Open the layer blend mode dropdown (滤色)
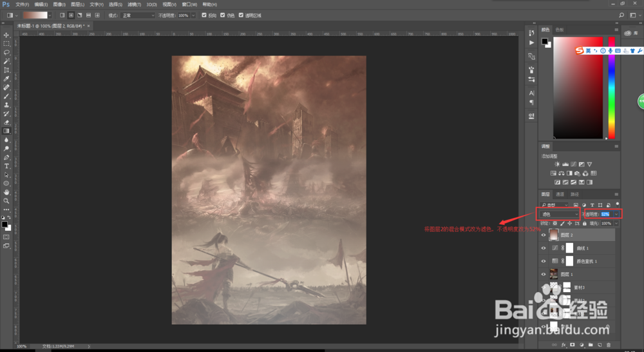The image size is (644, 352). (559, 214)
